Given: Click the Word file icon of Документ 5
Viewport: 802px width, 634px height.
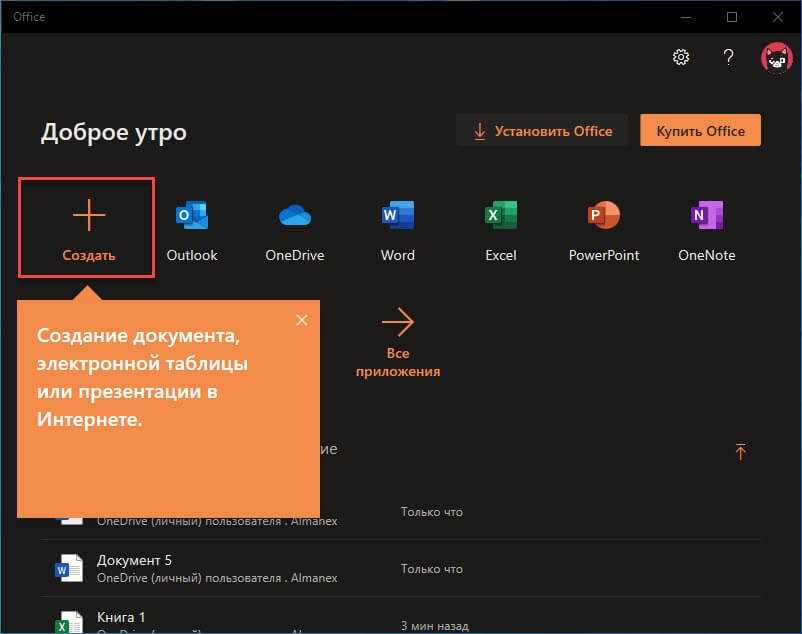Looking at the screenshot, I should pyautogui.click(x=69, y=568).
